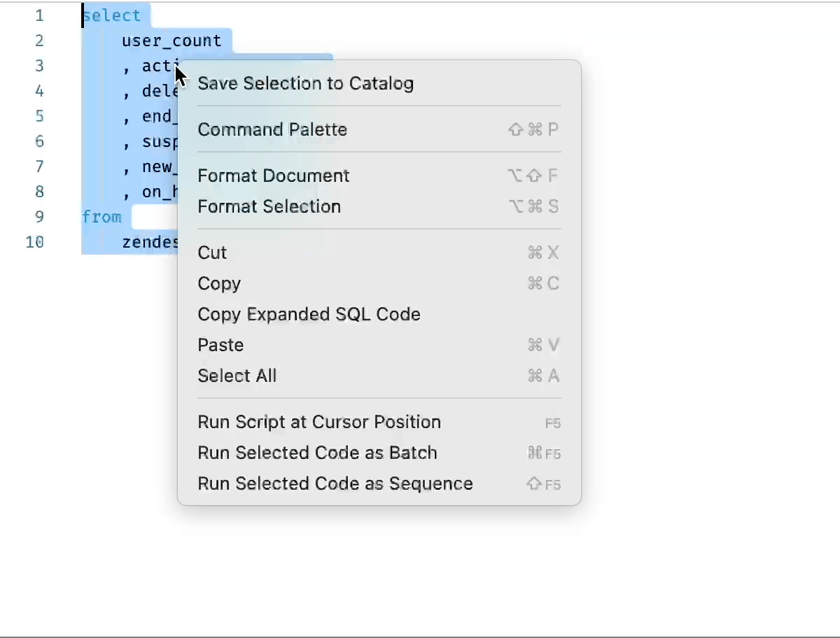Select "Copy Expanded SQL Code"
This screenshot has width=840, height=638.
click(x=309, y=314)
